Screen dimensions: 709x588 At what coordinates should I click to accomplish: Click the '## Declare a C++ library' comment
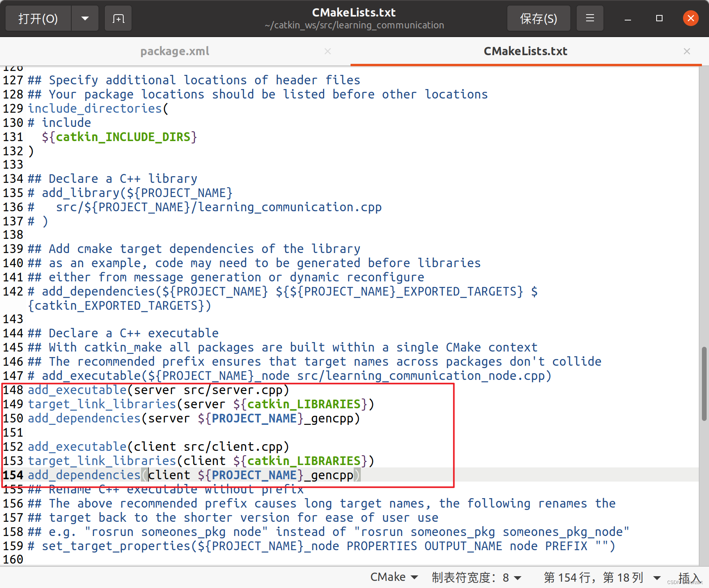(112, 179)
